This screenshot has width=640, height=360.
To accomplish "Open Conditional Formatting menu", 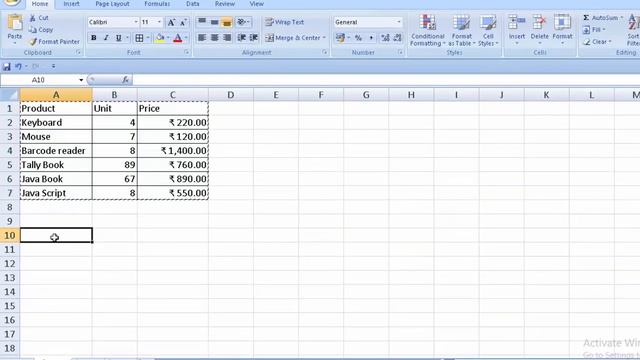I will [427, 30].
